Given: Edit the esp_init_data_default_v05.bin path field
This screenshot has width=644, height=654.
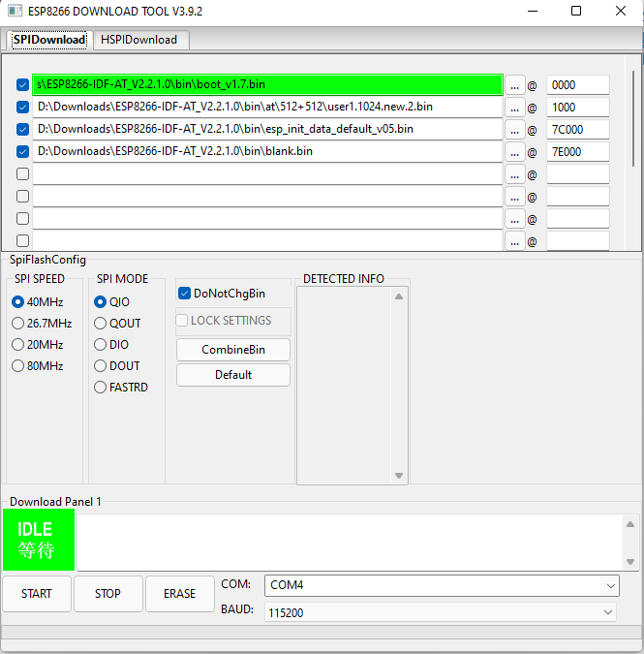Looking at the screenshot, I should 267,129.
